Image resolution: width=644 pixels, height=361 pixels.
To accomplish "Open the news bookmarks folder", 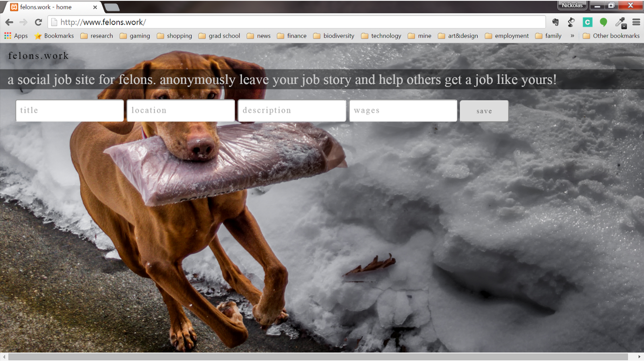I will tap(259, 36).
